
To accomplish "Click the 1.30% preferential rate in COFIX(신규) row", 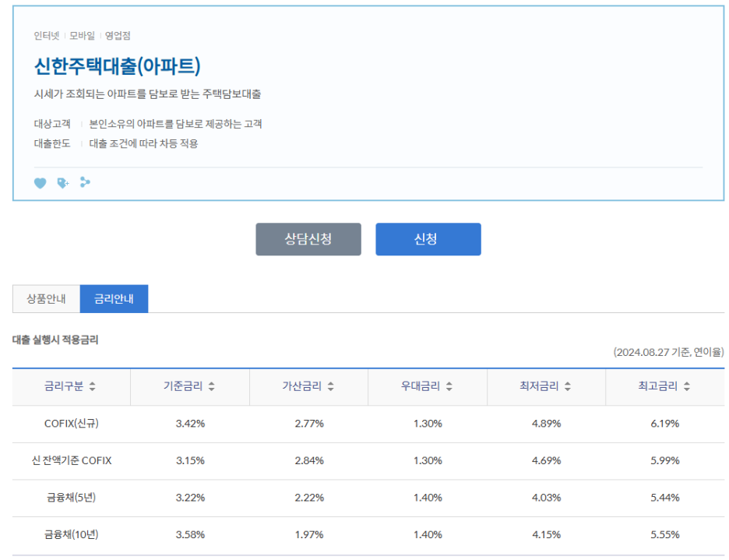I will (x=428, y=423).
